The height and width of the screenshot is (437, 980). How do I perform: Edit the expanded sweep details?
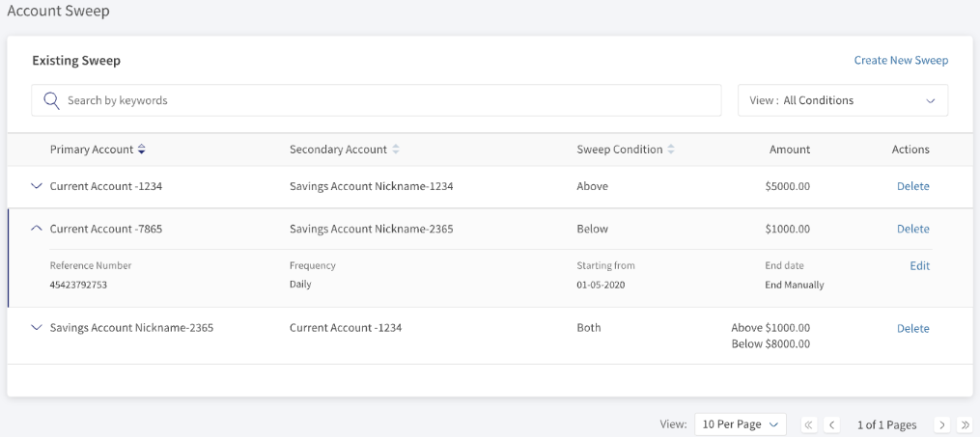(x=919, y=266)
